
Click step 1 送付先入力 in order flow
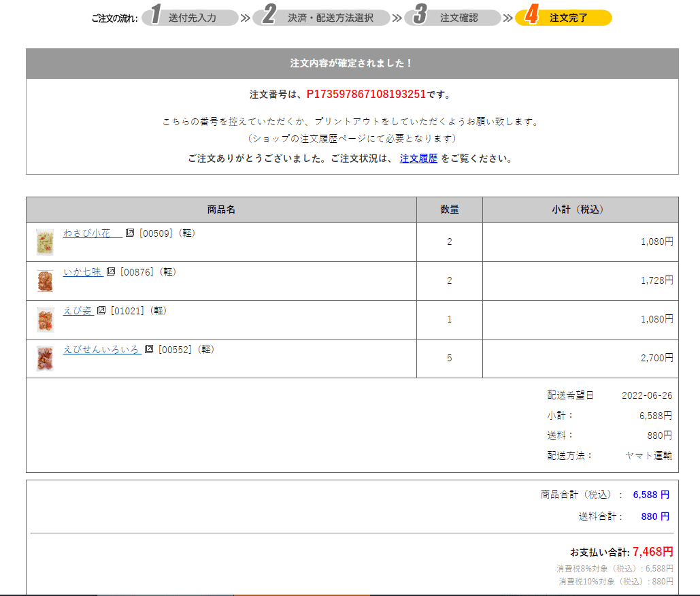coord(190,18)
